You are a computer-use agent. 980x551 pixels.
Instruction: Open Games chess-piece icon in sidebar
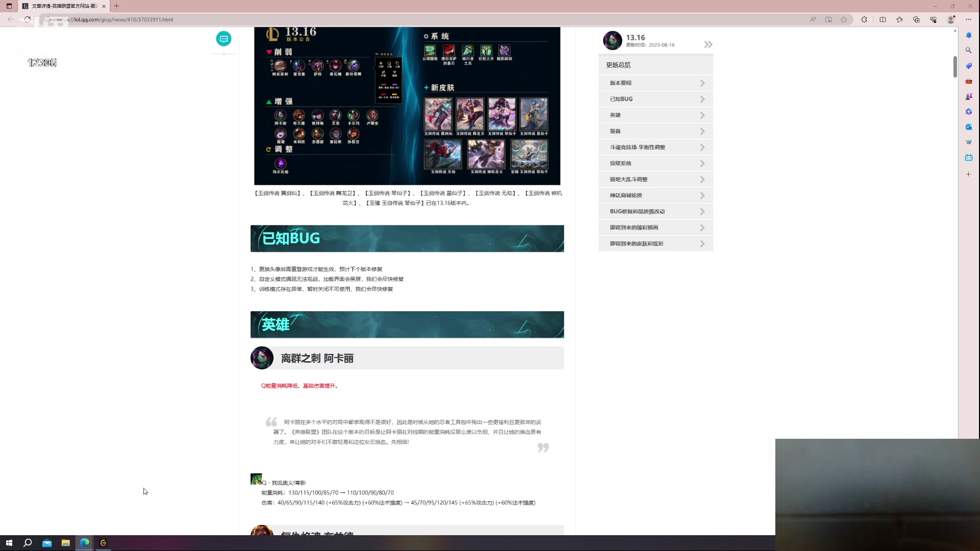pos(968,96)
